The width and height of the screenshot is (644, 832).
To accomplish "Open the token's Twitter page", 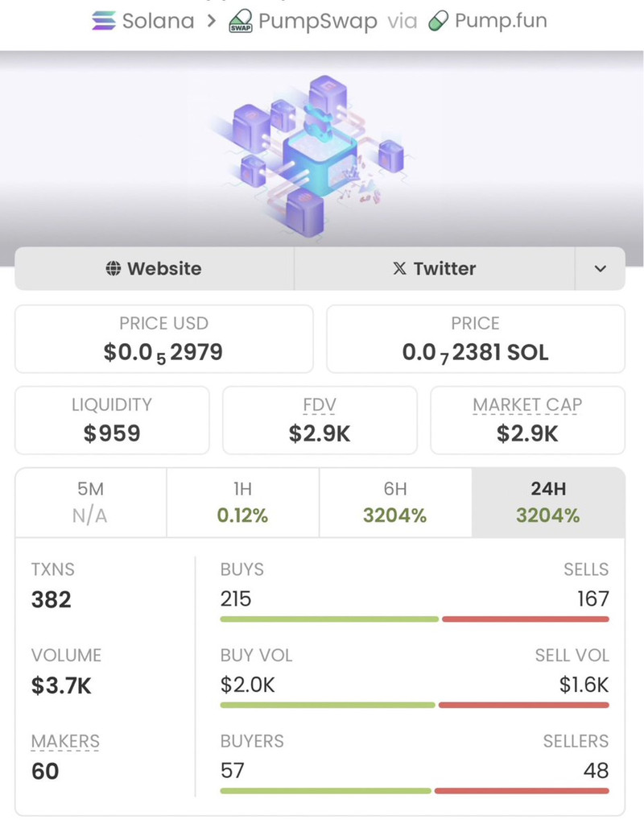I will [435, 269].
